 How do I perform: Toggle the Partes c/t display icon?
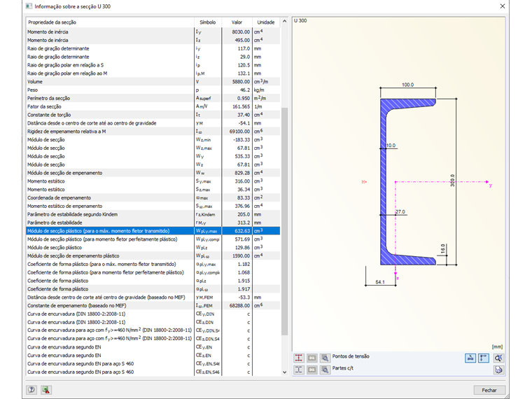(299, 369)
